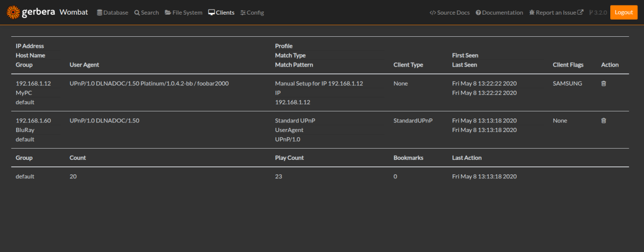Click the first seen 13:22:22 timestamp
Viewport: 644px width, 252px height.
tap(485, 84)
